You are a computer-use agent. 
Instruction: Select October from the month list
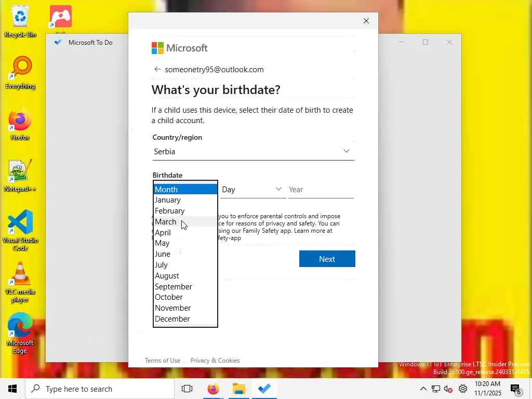(185, 297)
